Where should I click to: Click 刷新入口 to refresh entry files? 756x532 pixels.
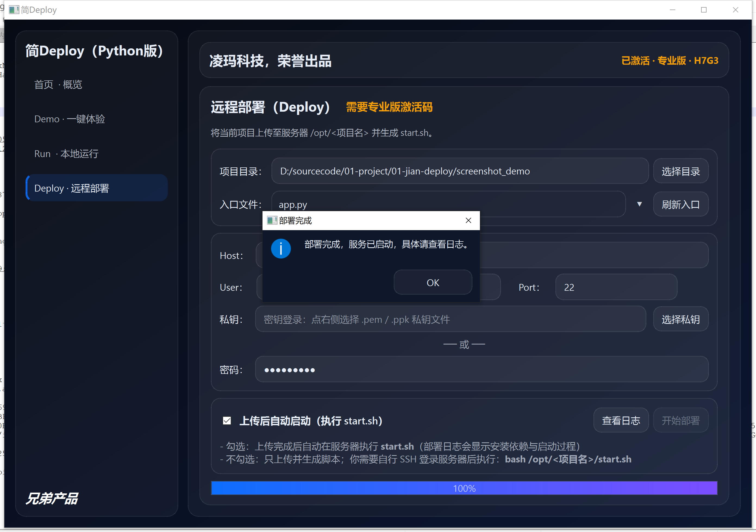(681, 204)
